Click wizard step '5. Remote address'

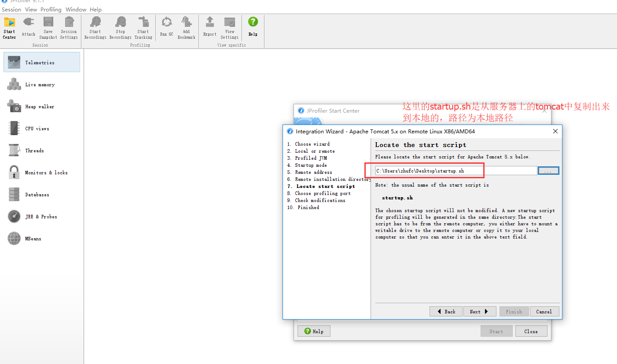click(310, 172)
